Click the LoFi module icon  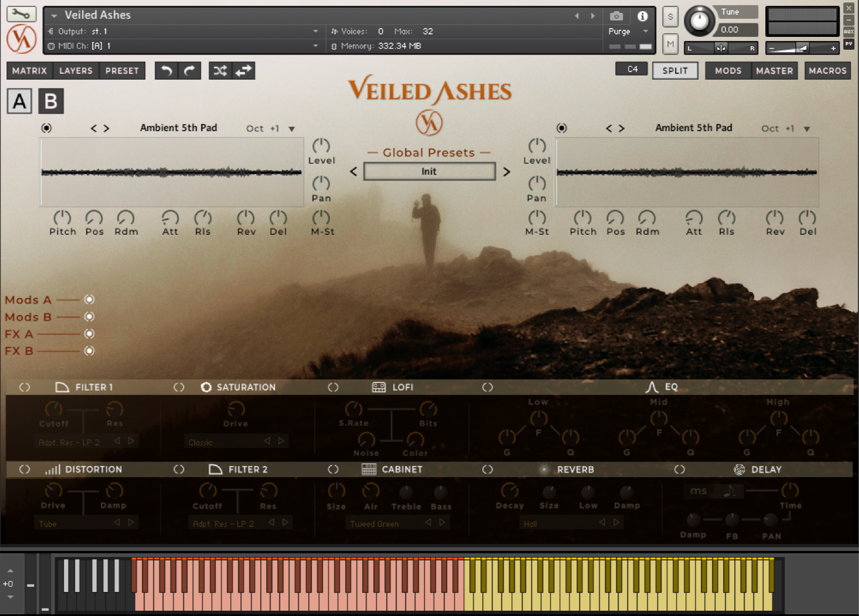tap(379, 387)
